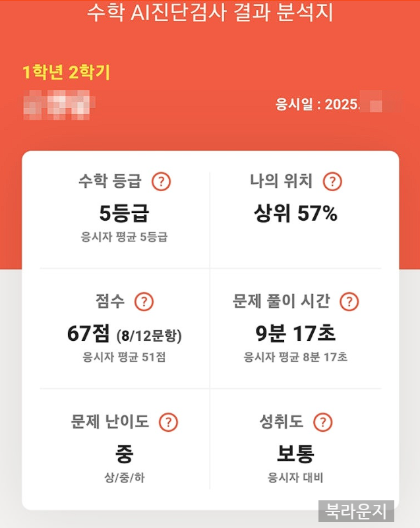Click the 북라운지 watermark logo
The height and width of the screenshot is (528, 420).
[x=356, y=512]
